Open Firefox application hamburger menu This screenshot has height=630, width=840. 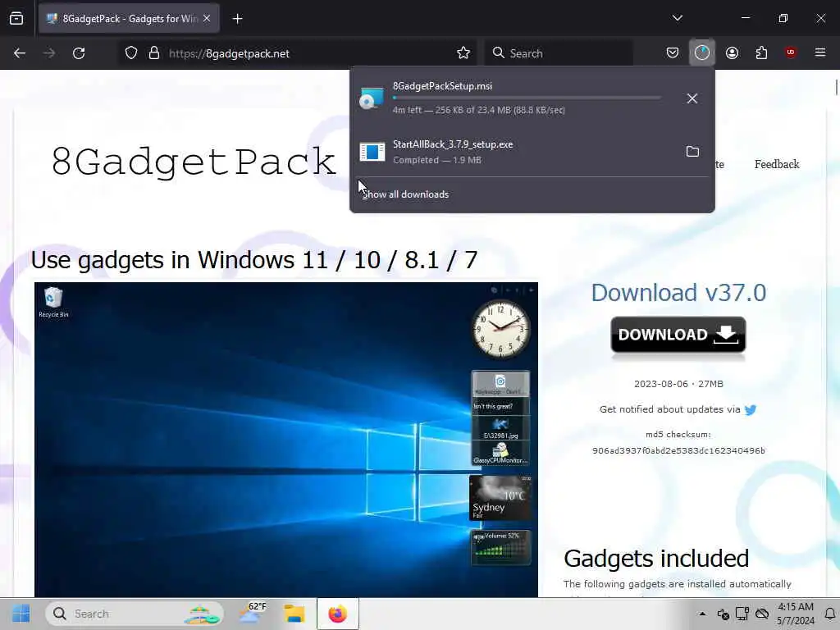(x=820, y=52)
